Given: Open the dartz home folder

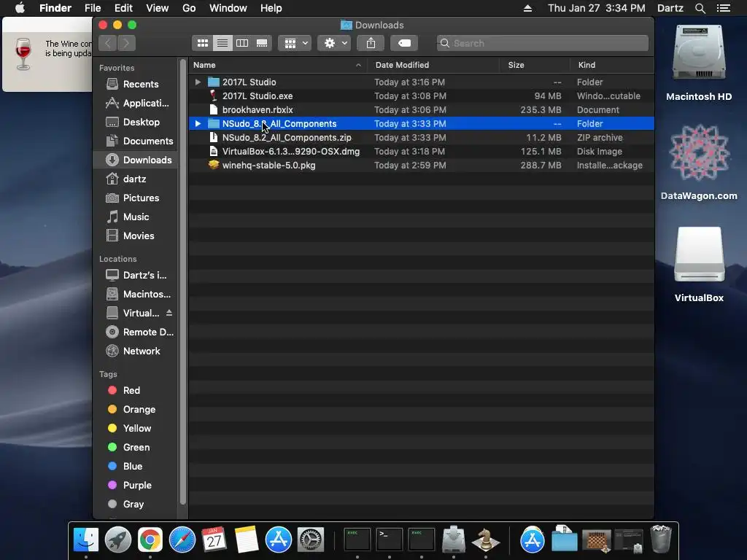Looking at the screenshot, I should click(135, 179).
